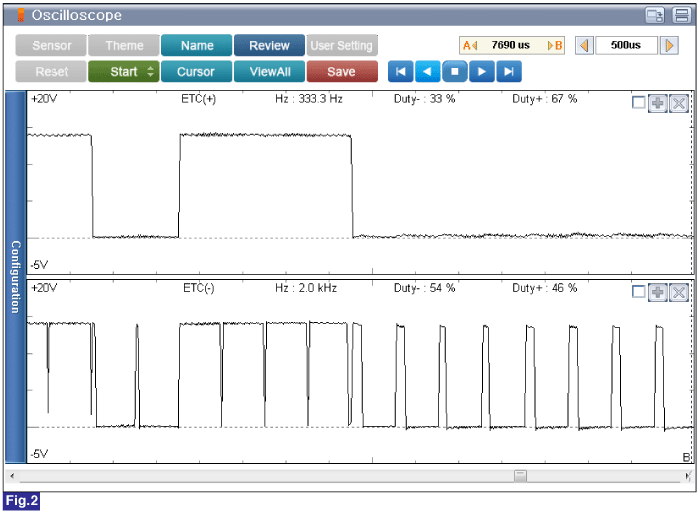Select cursor A marker icon
The height and width of the screenshot is (514, 700).
coord(470,46)
